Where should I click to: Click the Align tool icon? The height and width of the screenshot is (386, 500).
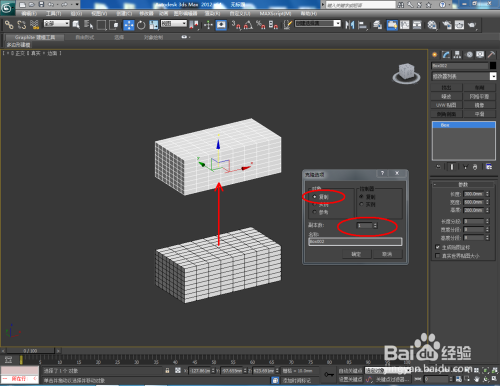pyautogui.click(x=362, y=25)
